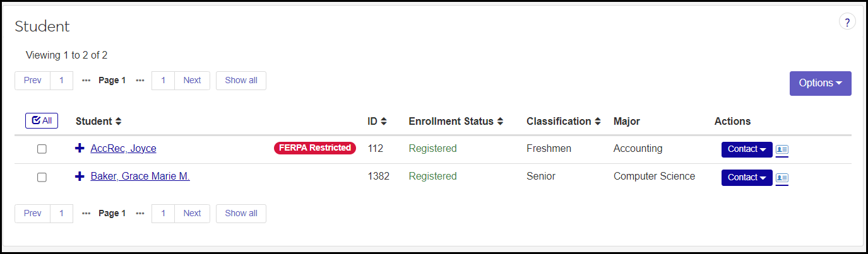
Task: Open ID card icon for Baker, Grace
Action: (x=782, y=178)
